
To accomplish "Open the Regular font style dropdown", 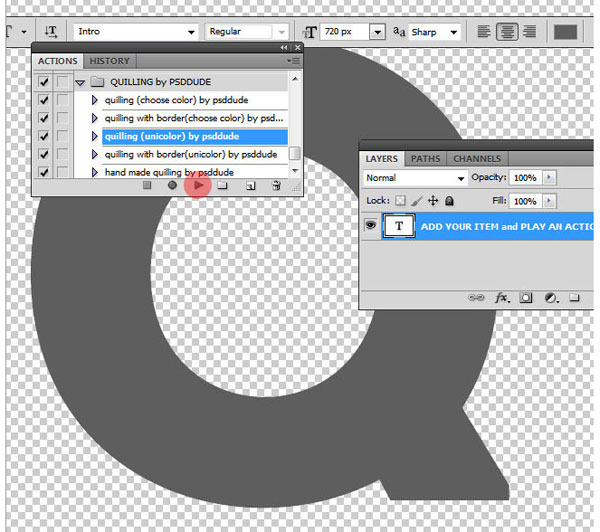I will (x=282, y=32).
